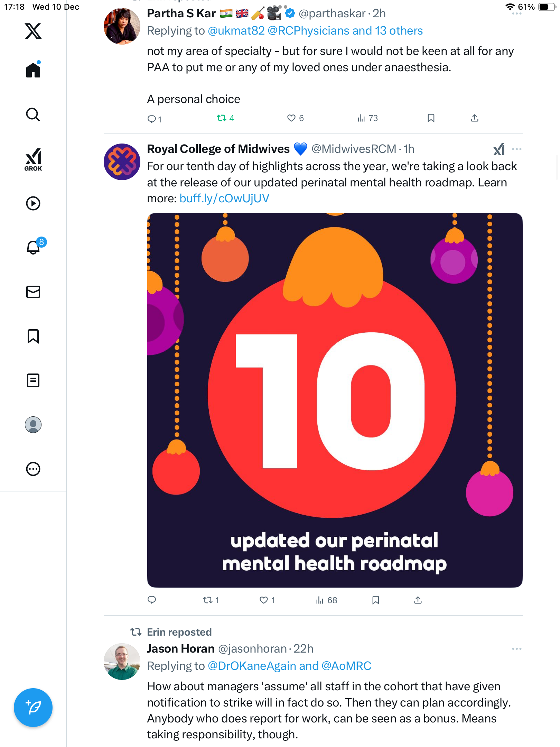
Task: Open Direct Messages envelope icon
Action: 33,292
